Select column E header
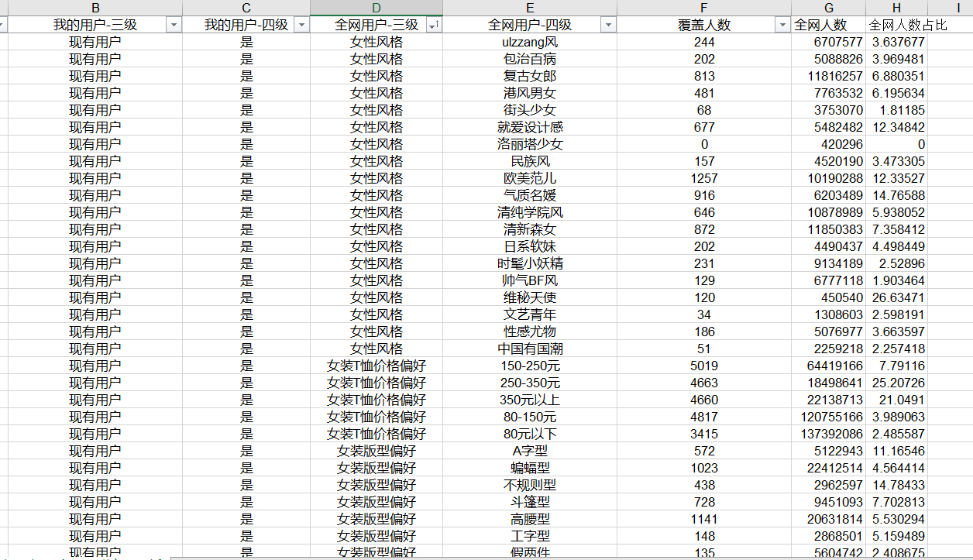The width and height of the screenshot is (973, 560). pyautogui.click(x=530, y=8)
